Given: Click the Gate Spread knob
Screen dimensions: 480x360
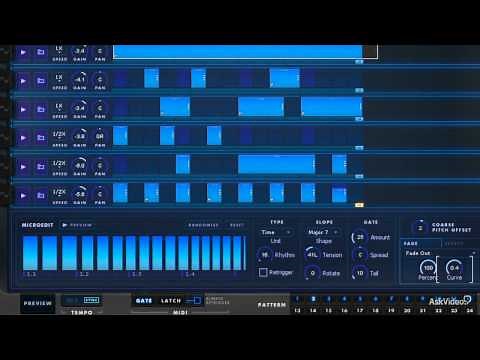Looking at the screenshot, I should pos(360,255).
